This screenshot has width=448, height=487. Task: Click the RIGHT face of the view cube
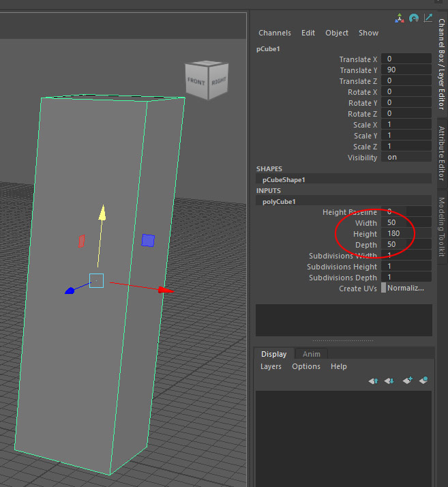click(x=218, y=82)
